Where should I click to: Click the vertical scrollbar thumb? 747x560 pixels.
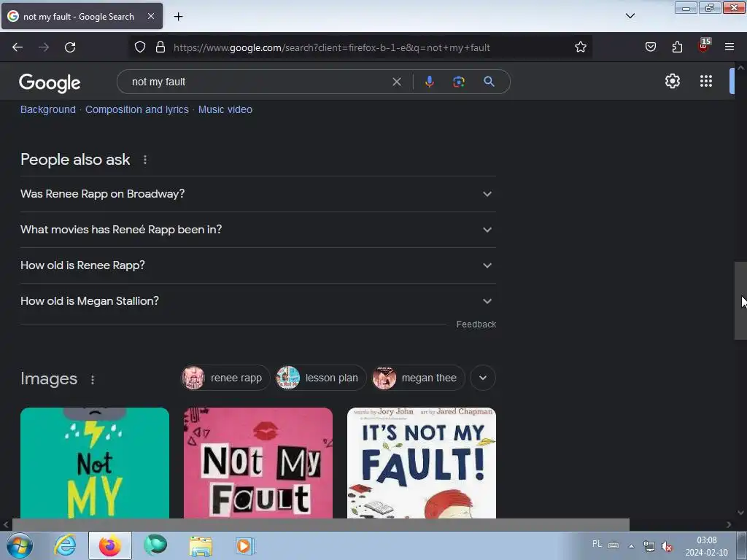coord(740,300)
